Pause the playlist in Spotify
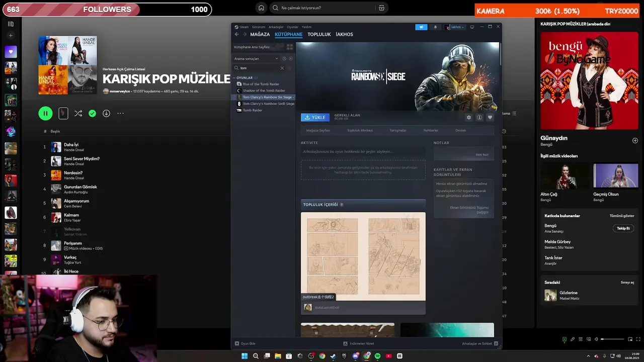 coord(45,114)
